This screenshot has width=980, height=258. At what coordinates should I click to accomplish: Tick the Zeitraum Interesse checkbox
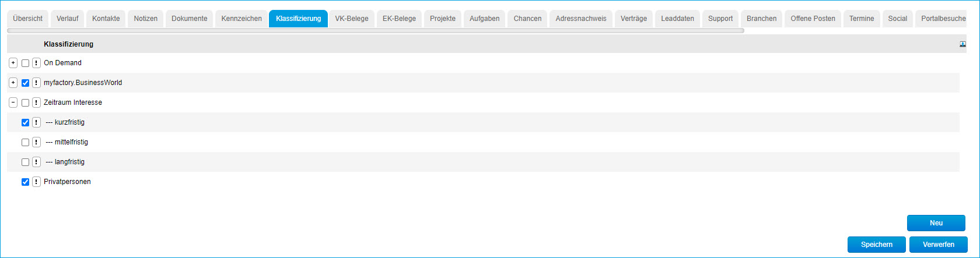(x=25, y=103)
